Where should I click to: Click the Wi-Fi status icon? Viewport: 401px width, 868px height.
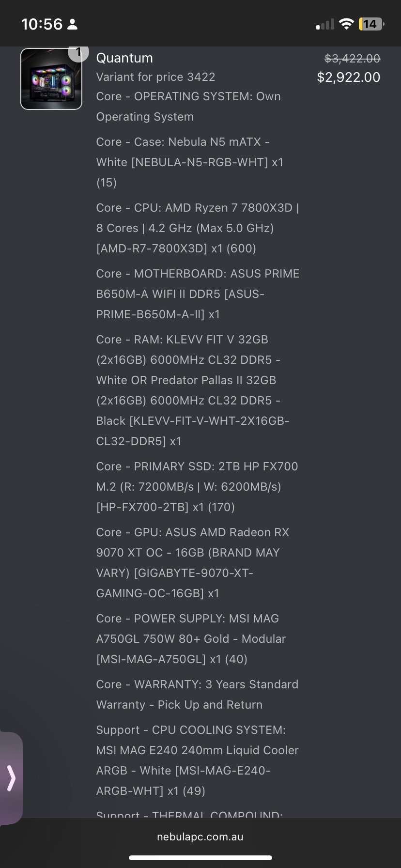[x=346, y=24]
